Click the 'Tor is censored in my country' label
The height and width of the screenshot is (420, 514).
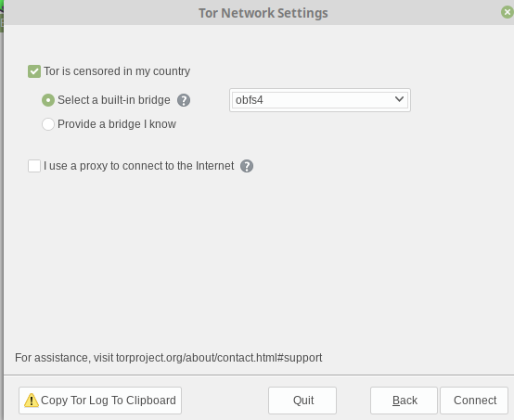pos(117,71)
